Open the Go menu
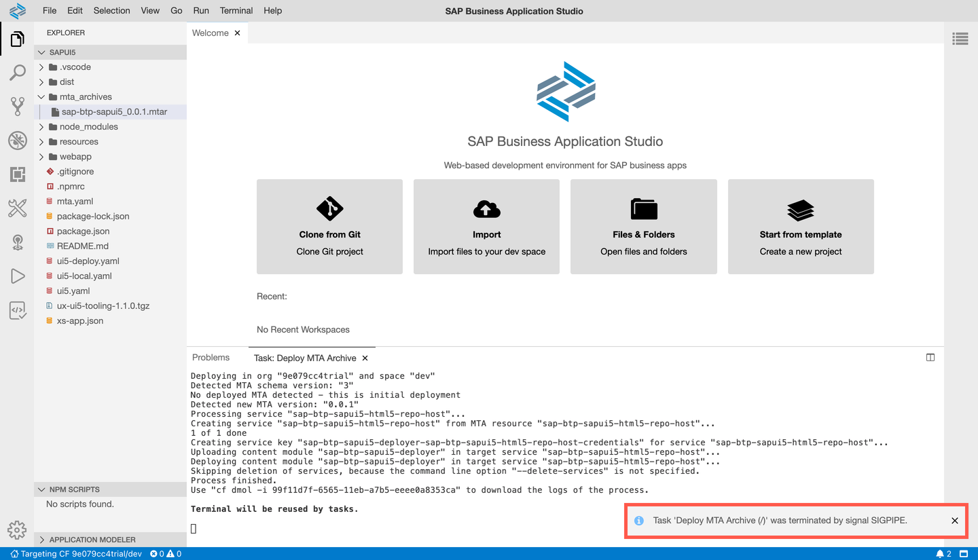978x560 pixels. [177, 11]
